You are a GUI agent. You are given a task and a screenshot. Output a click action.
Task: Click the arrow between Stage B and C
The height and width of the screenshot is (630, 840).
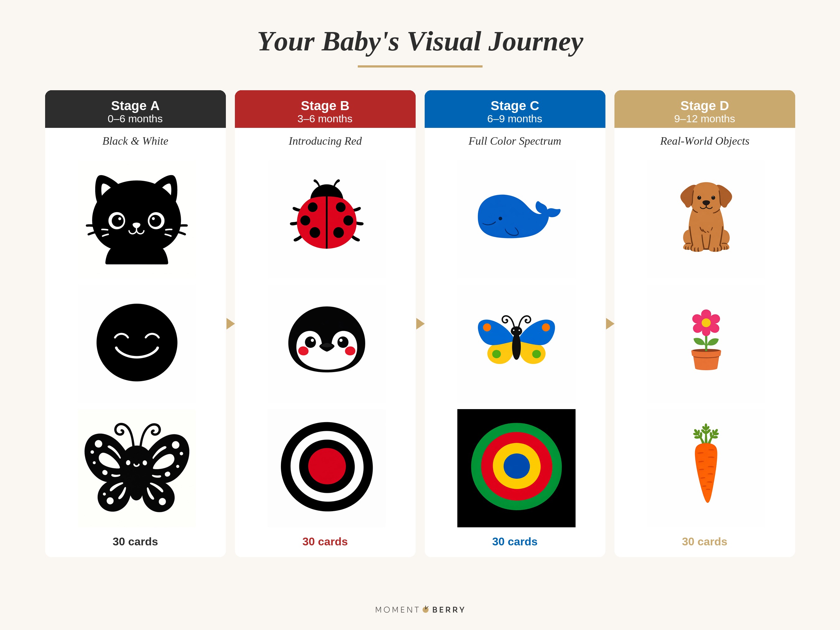420,324
